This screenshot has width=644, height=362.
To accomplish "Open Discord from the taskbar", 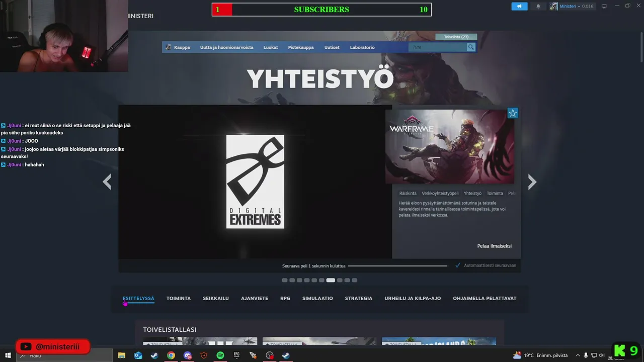I will click(x=187, y=355).
